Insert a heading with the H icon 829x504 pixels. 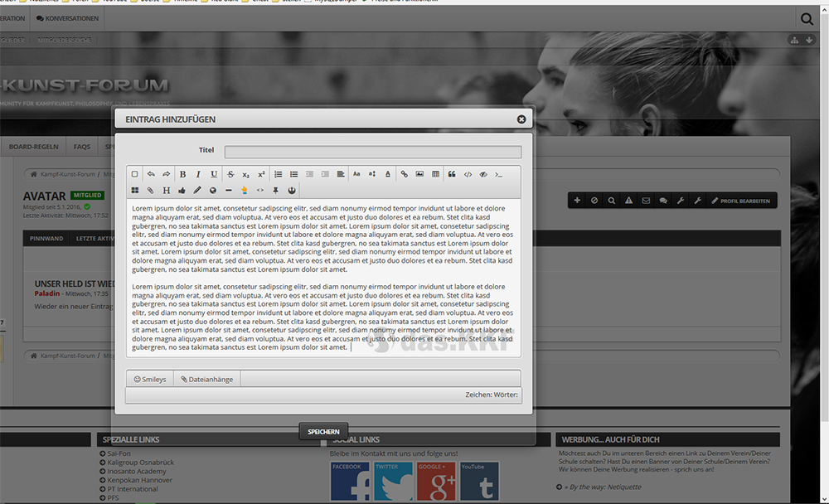[166, 190]
